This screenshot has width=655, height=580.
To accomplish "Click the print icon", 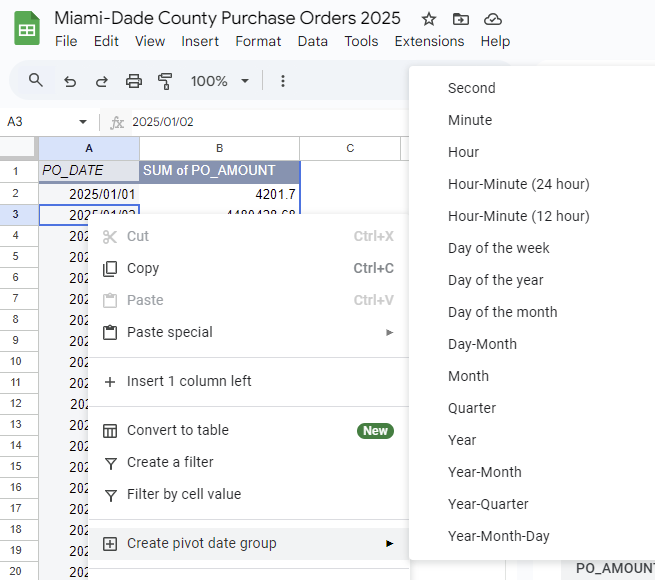I will 134,81.
